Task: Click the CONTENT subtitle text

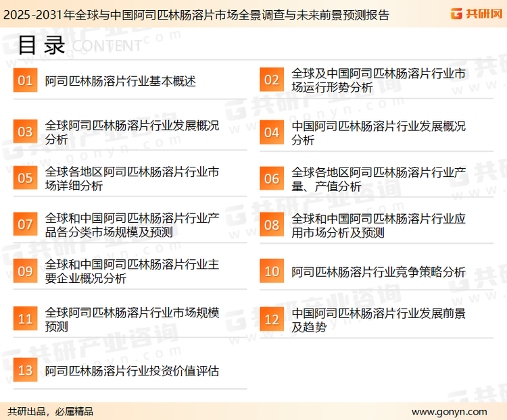Action: 107,46
